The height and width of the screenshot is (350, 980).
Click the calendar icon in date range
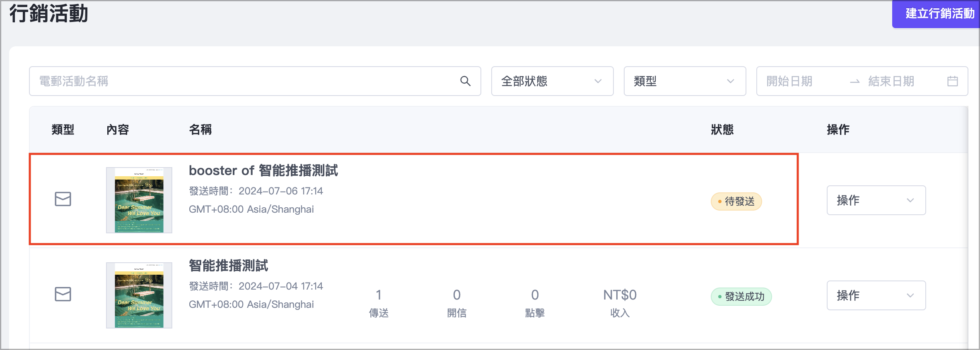[x=952, y=81]
